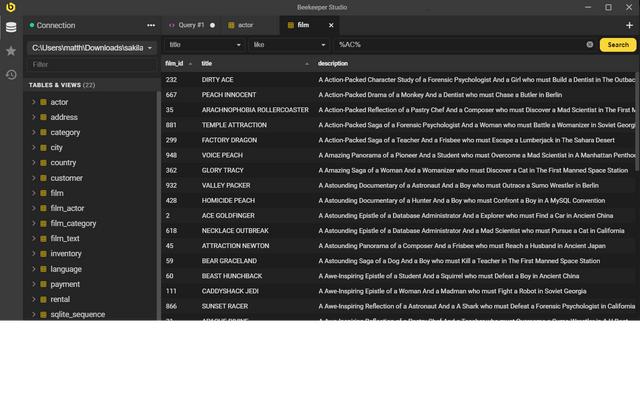The height and width of the screenshot is (412, 640).
Task: Select the language table in sidebar
Action: [x=66, y=269]
